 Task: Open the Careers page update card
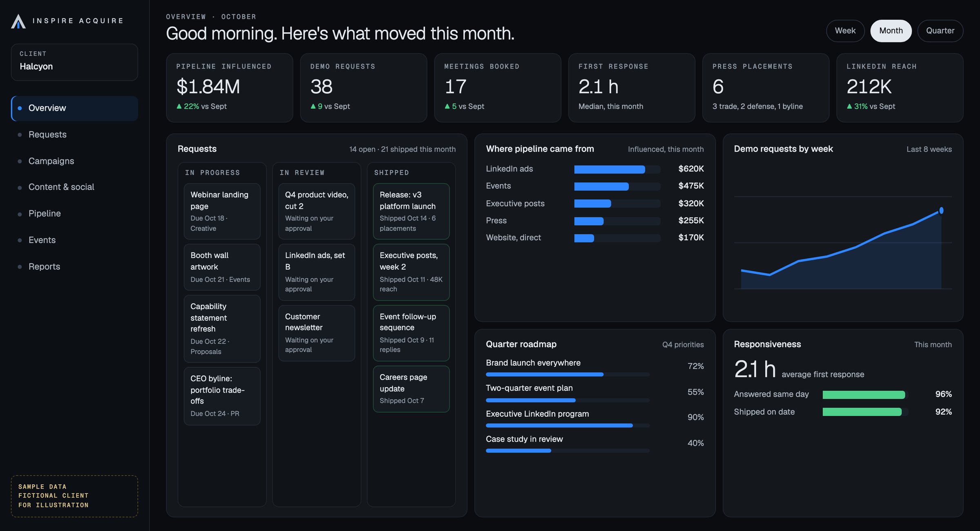tap(411, 389)
